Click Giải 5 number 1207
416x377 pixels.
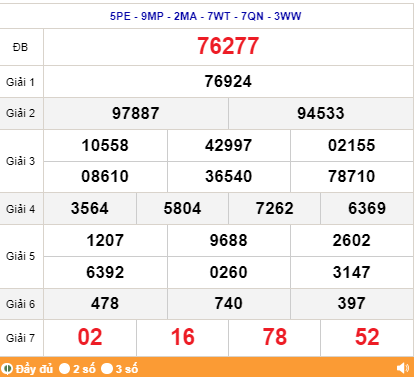point(105,241)
